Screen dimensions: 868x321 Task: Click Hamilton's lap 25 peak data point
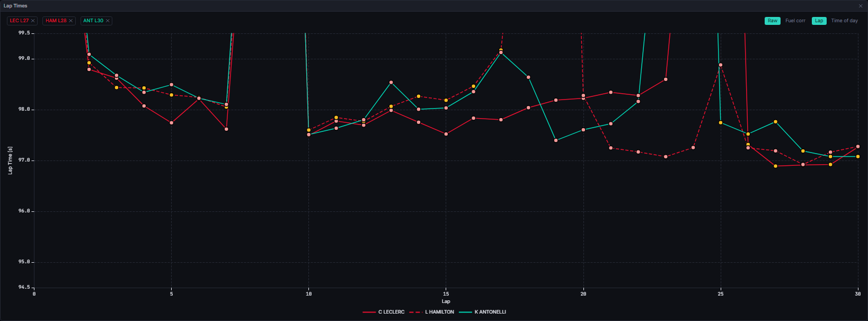tap(721, 65)
